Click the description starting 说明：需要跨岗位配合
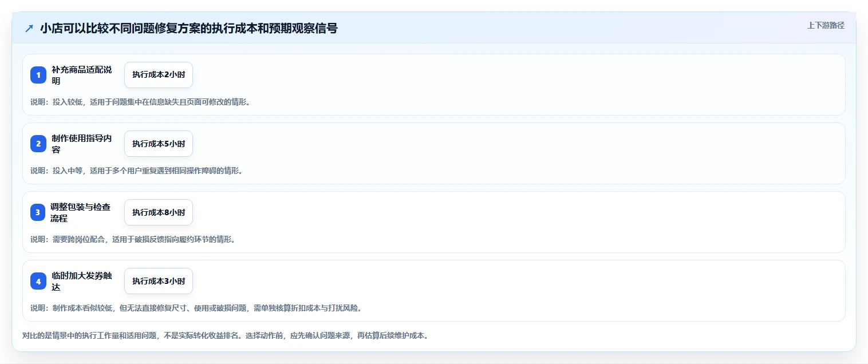Image resolution: width=868 pixels, height=364 pixels. (133, 239)
